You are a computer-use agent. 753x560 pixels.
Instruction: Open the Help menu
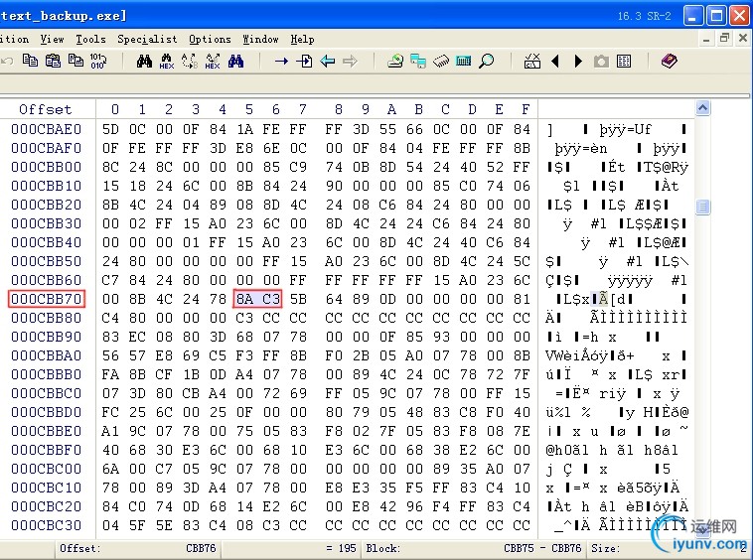(303, 40)
